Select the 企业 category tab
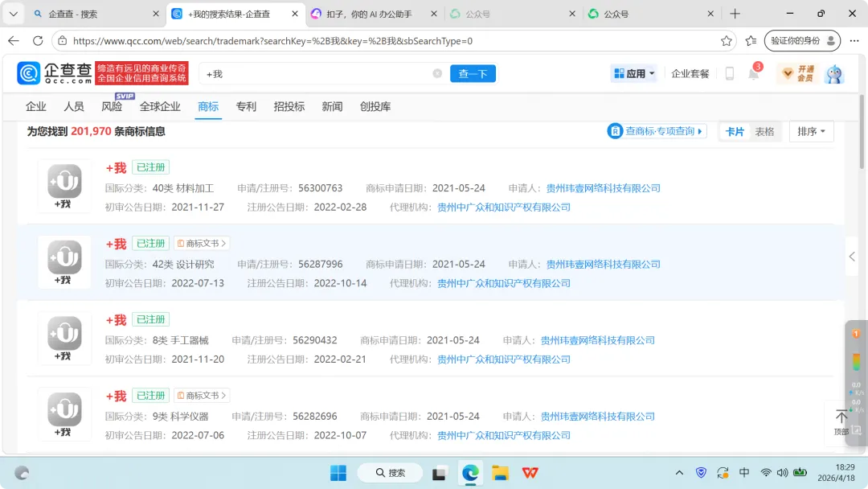Viewport: 868px width, 489px height. (x=36, y=106)
